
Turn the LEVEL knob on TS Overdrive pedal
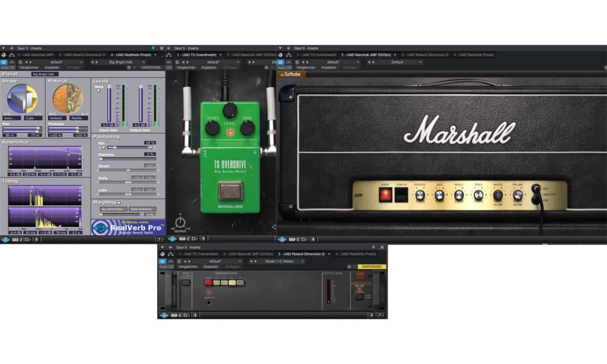(230, 110)
